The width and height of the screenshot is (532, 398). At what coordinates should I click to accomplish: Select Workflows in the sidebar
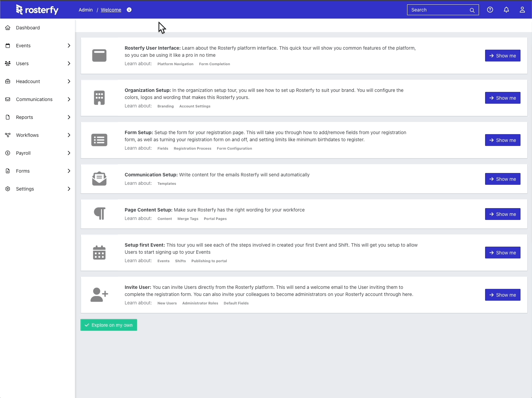[37, 135]
